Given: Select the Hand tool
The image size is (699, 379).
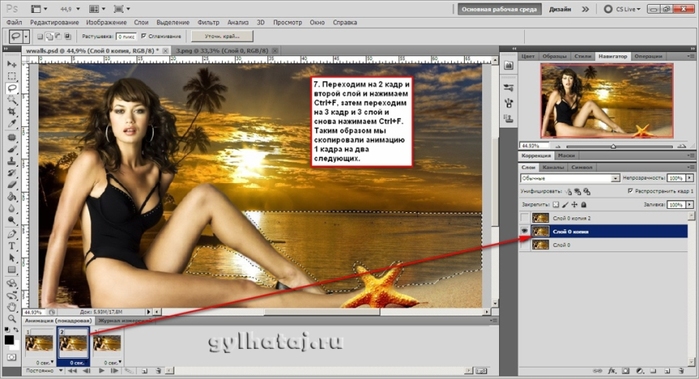Looking at the screenshot, I should [x=12, y=307].
